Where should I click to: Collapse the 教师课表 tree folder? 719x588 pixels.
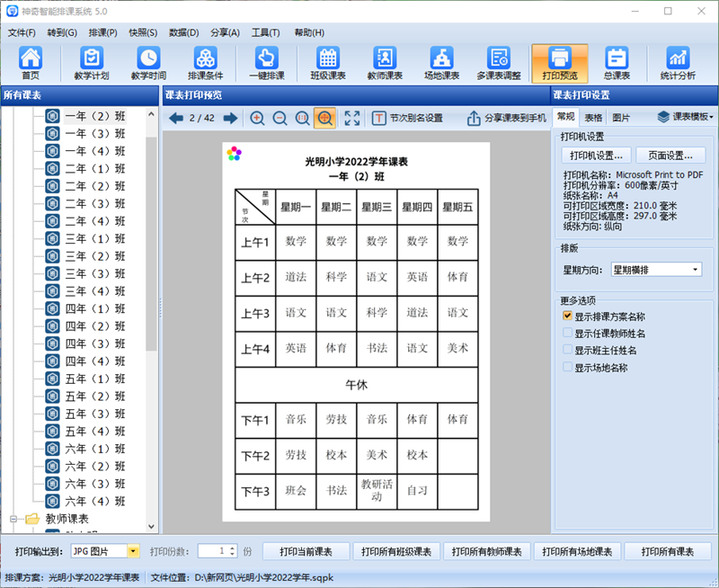coord(13,519)
